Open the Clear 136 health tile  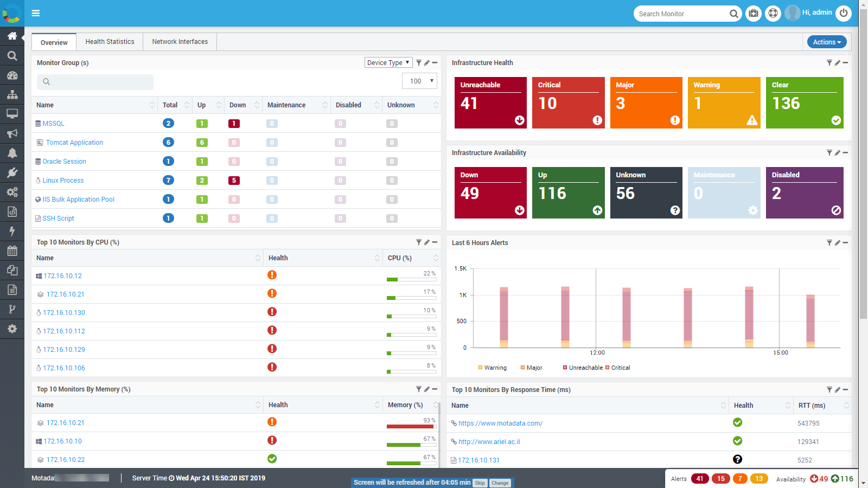point(805,103)
